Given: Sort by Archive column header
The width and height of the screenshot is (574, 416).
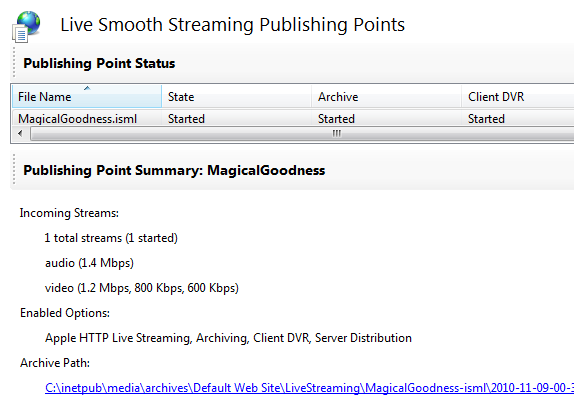Looking at the screenshot, I should (387, 97).
